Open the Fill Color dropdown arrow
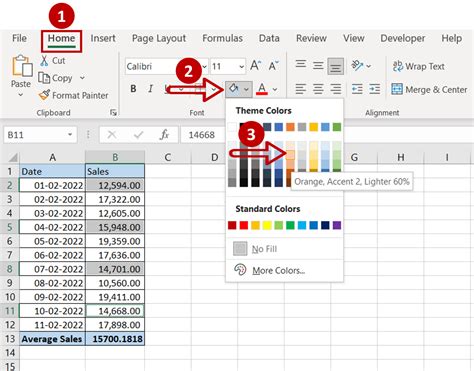 point(246,89)
